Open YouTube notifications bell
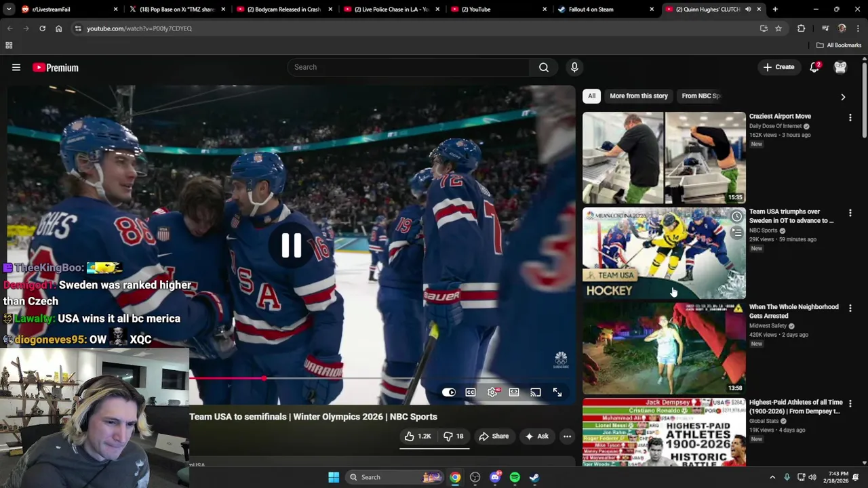Viewport: 868px width, 488px height. pos(814,67)
